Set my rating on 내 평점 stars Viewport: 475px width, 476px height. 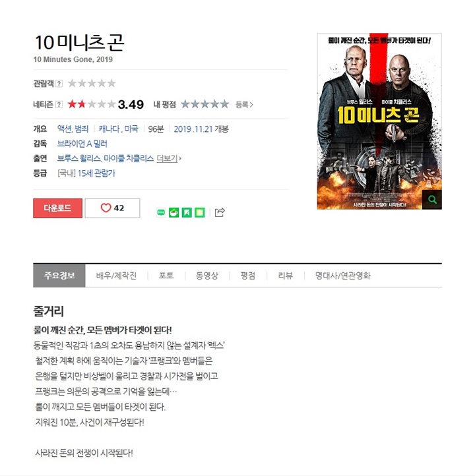tap(205, 104)
